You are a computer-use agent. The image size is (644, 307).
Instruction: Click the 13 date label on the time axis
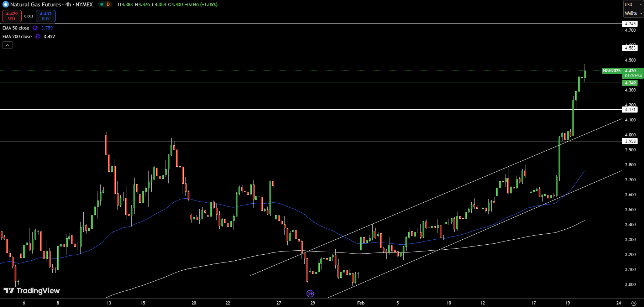point(109,303)
